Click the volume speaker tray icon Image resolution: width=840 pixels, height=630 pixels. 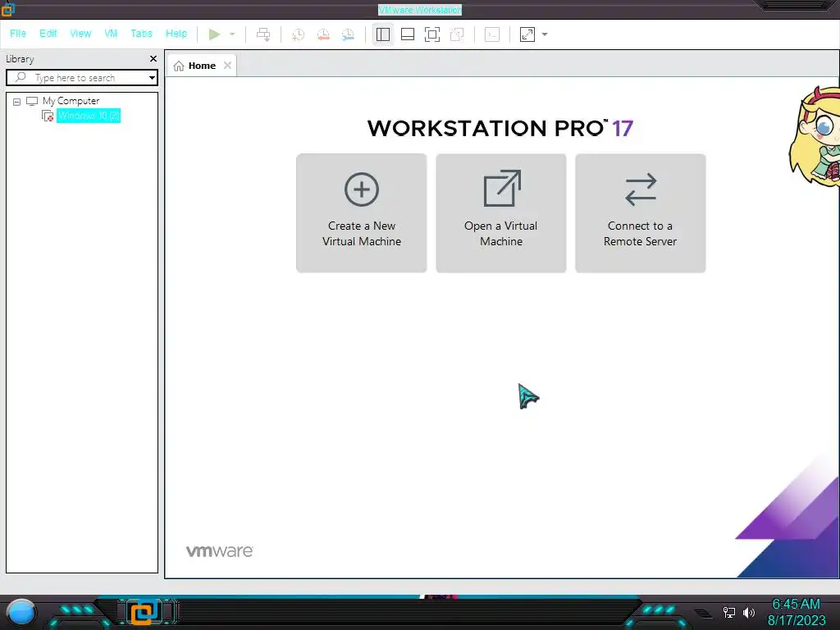click(x=749, y=612)
